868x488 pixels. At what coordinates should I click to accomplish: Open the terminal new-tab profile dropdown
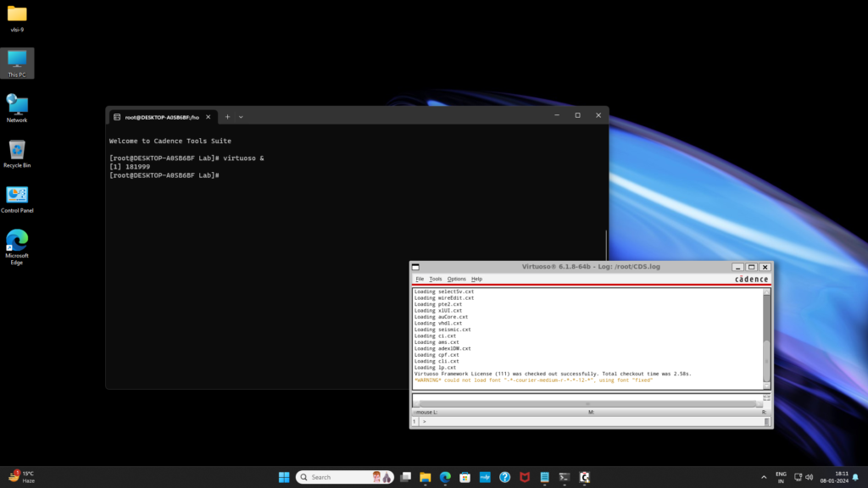coord(241,117)
